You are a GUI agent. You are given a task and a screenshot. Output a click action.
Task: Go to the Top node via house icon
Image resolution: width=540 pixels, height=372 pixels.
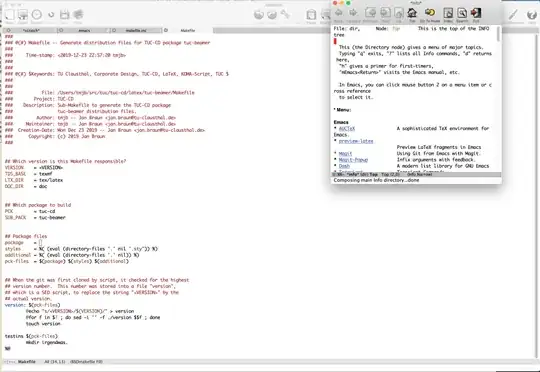pos(412,13)
